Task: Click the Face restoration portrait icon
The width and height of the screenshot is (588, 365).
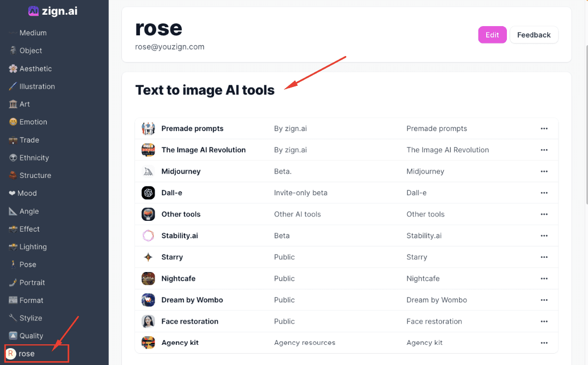Action: coord(148,321)
